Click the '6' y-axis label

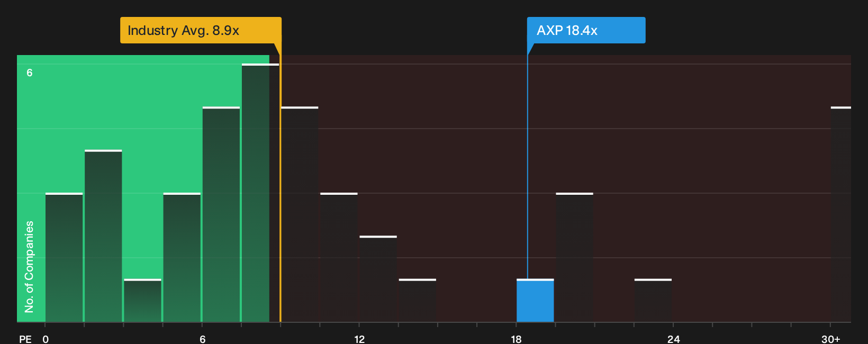30,73
